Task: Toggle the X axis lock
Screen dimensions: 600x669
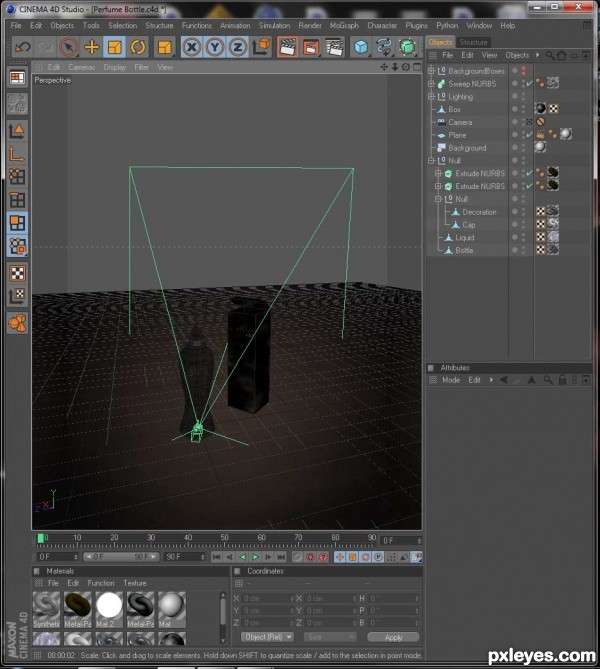Action: 192,47
